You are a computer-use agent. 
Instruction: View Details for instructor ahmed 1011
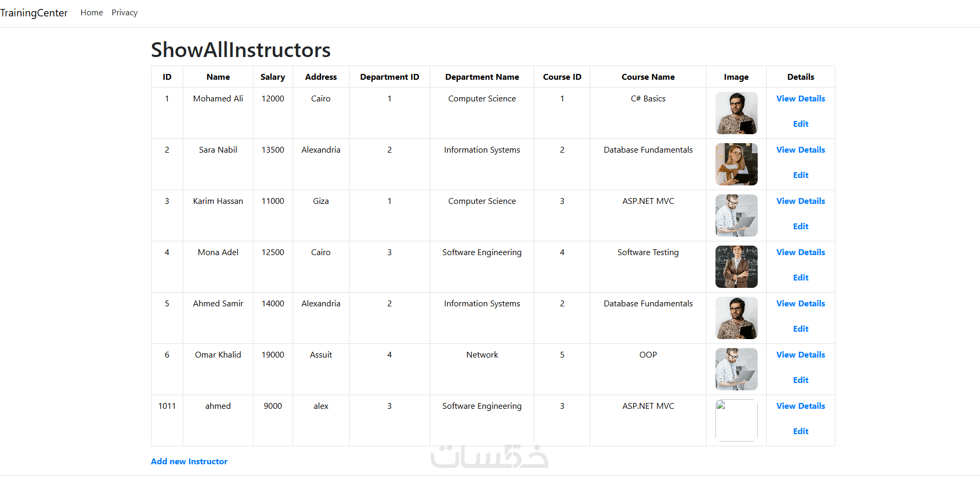tap(800, 406)
